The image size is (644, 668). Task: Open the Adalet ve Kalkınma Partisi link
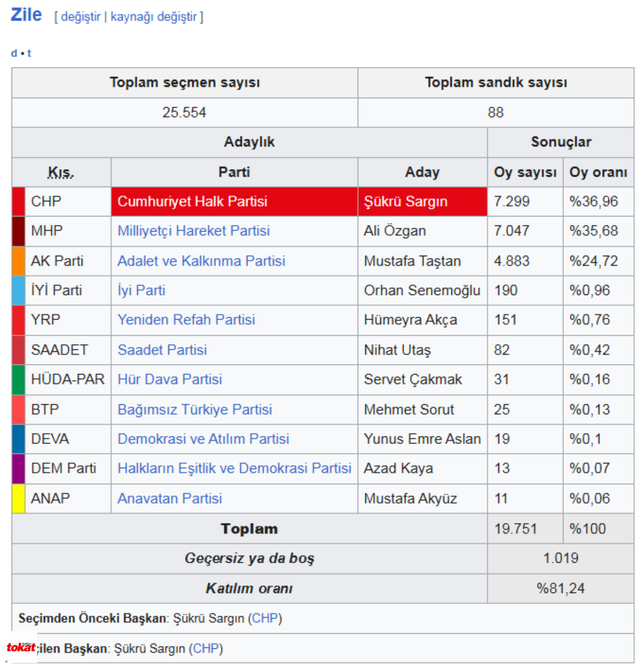(x=201, y=261)
